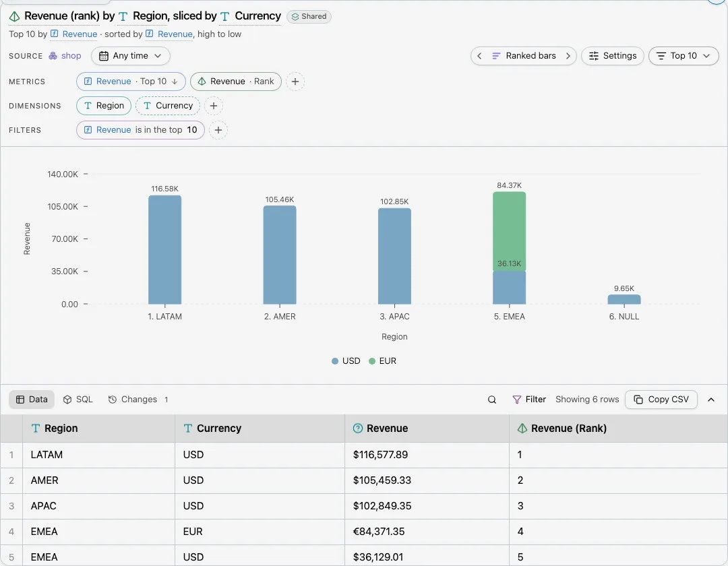Select the AMER table cell
This screenshot has height=566, width=728.
(98, 480)
